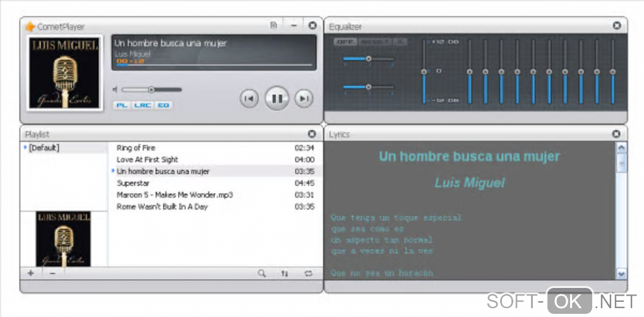
Task: Click the lyrics scrollbar thumb
Action: point(621,163)
